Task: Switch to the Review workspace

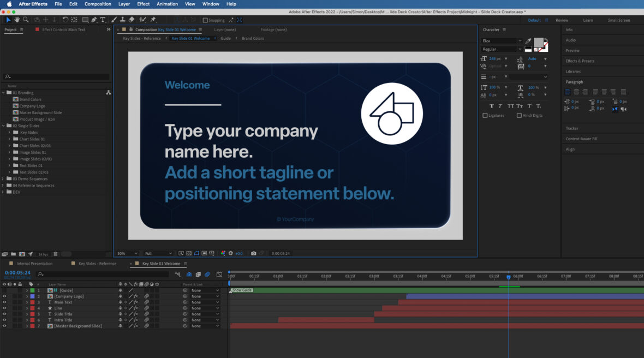Action: 562,20
